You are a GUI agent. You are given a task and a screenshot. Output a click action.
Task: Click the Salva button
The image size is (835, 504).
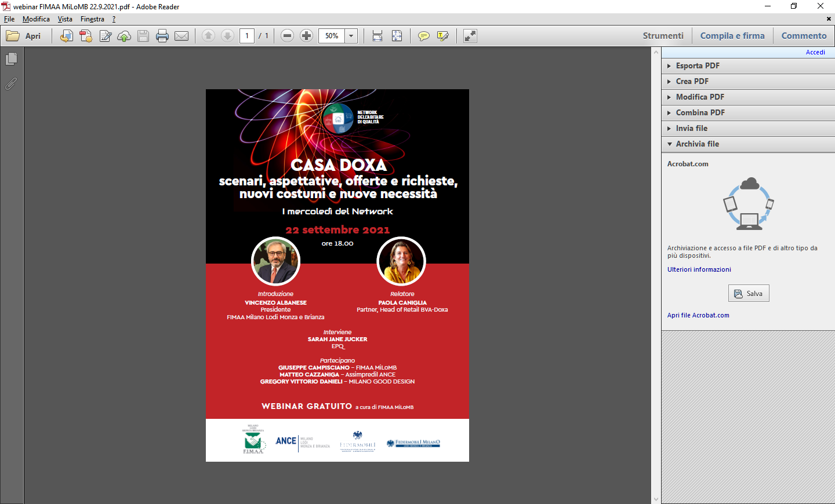pos(749,294)
